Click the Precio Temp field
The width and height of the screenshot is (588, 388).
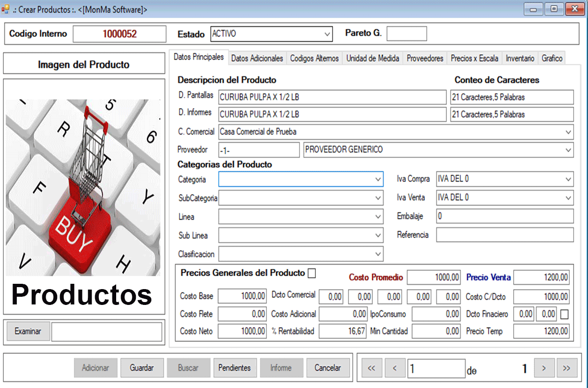(x=541, y=331)
